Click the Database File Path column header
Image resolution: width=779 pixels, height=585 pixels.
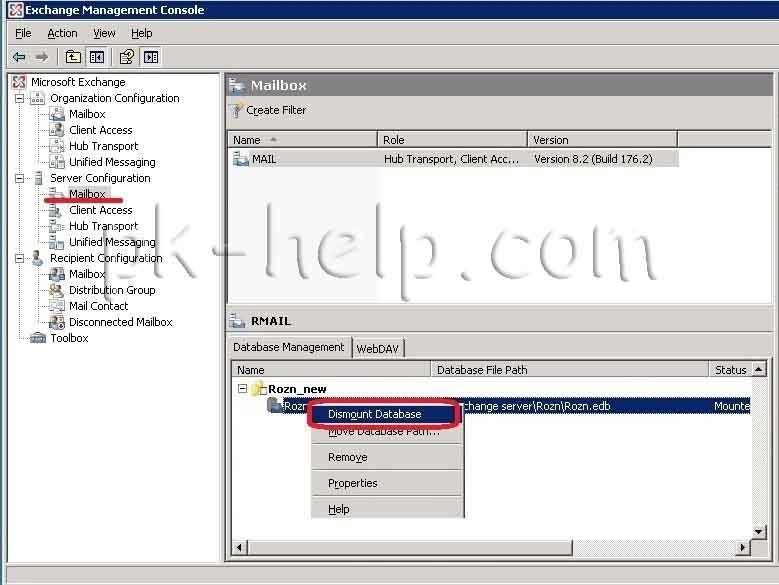[x=569, y=370]
